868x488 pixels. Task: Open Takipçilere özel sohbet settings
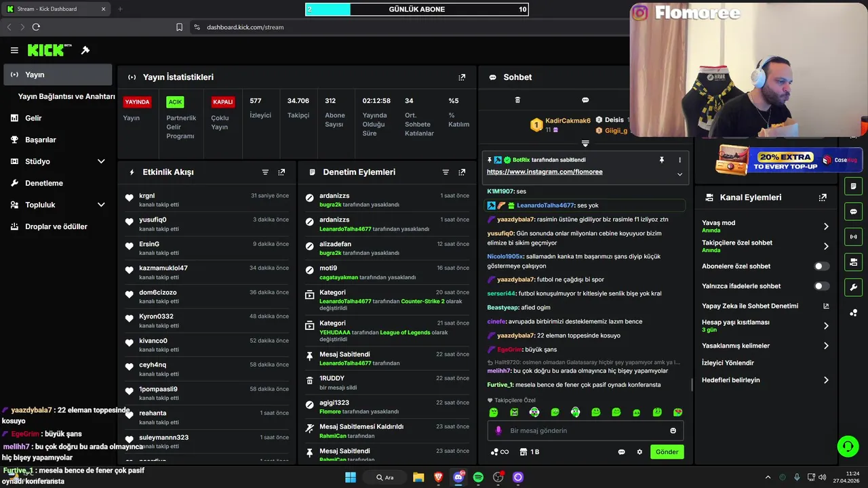(766, 246)
